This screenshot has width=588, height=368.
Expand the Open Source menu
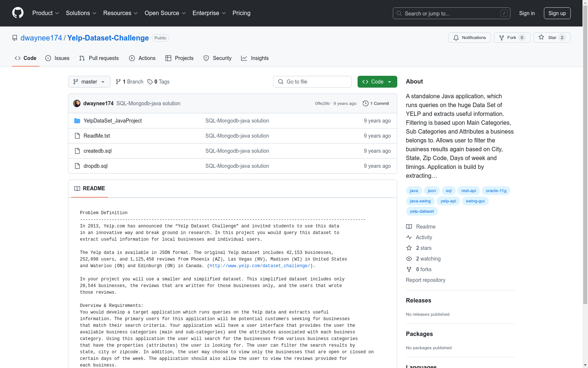point(165,13)
